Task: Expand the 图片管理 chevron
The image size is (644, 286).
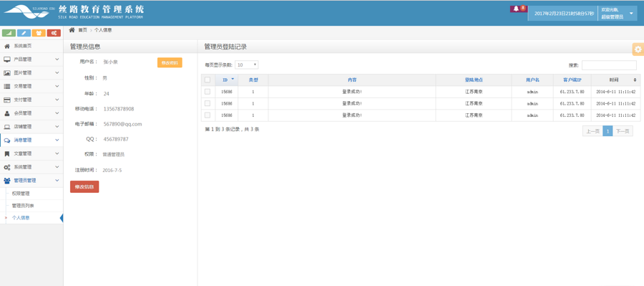Action: click(x=57, y=73)
